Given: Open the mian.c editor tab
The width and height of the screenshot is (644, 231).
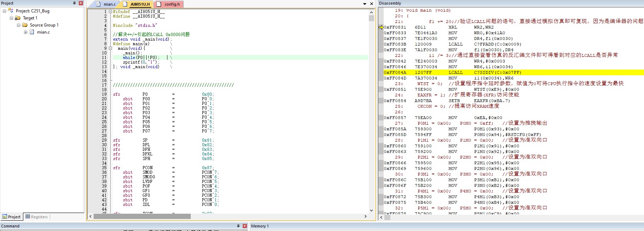Looking at the screenshot, I should tap(106, 4).
